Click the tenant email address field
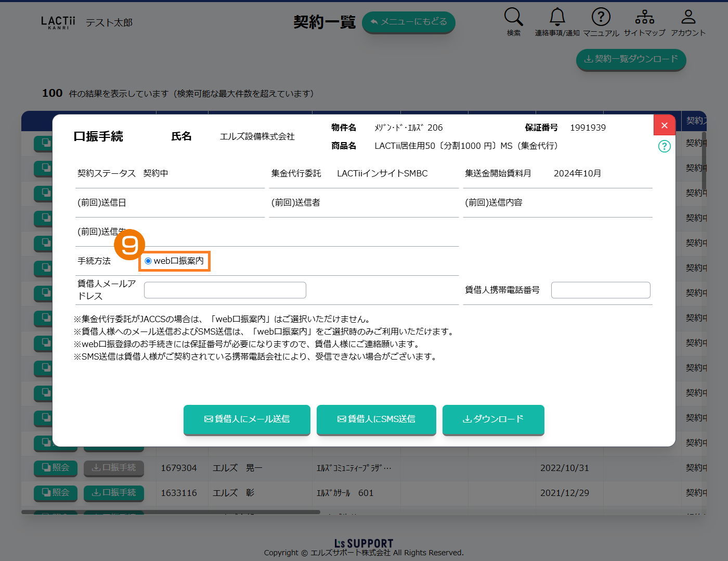 coord(225,290)
